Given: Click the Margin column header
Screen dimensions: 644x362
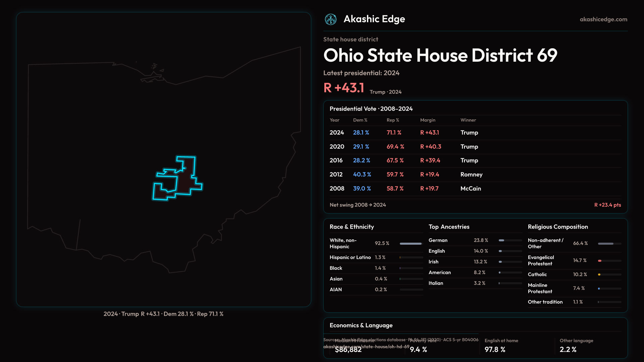Looking at the screenshot, I should (x=428, y=120).
